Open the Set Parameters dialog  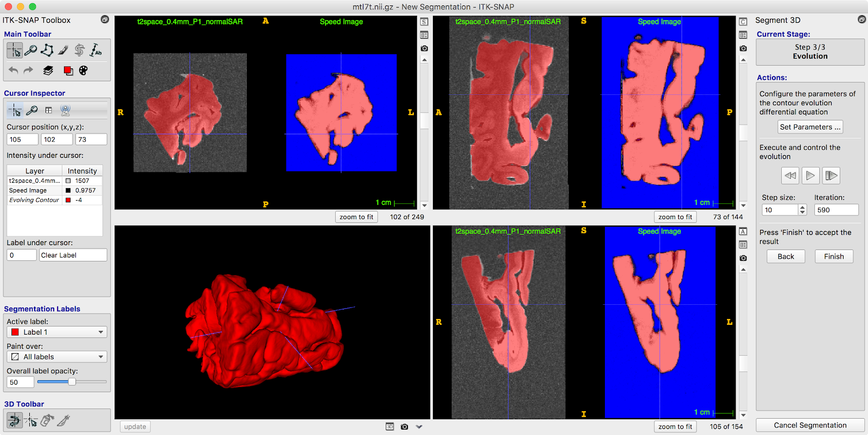click(810, 127)
